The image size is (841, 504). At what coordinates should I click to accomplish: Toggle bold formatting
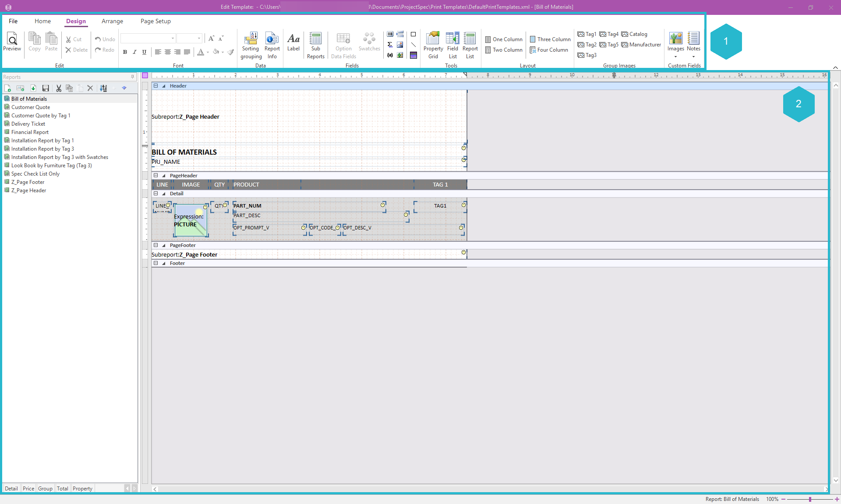[125, 52]
